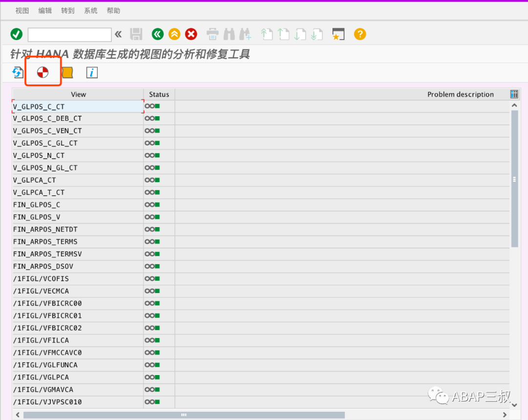The height and width of the screenshot is (420, 528).
Task: Click the Status column header
Action: tap(159, 94)
